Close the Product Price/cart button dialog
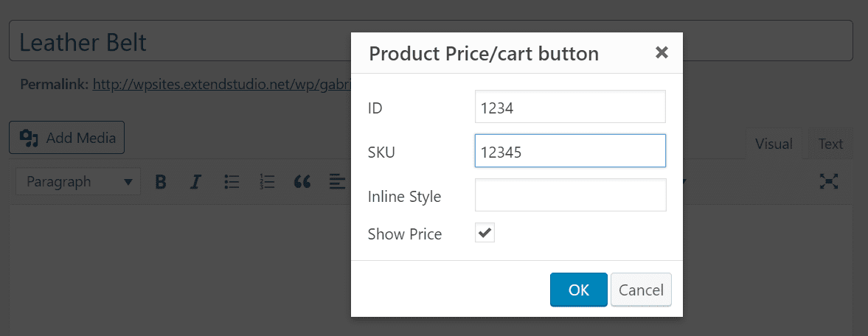868x336 pixels. pyautogui.click(x=662, y=52)
